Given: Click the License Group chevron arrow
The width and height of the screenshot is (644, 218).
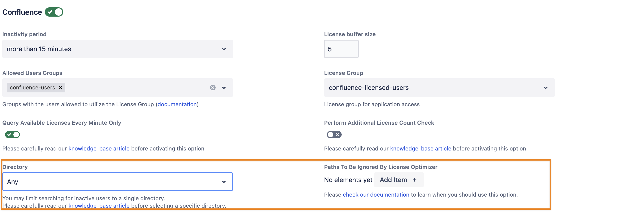Looking at the screenshot, I should 545,88.
